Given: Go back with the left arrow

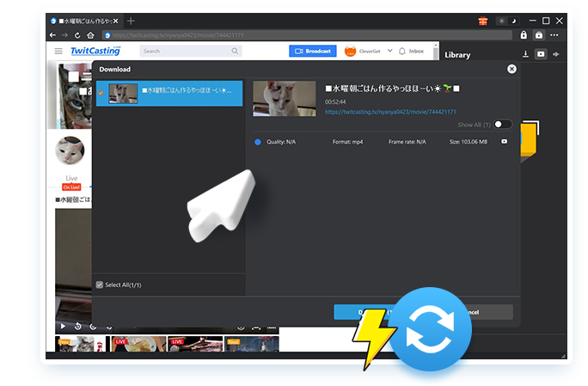Looking at the screenshot, I should 52,35.
